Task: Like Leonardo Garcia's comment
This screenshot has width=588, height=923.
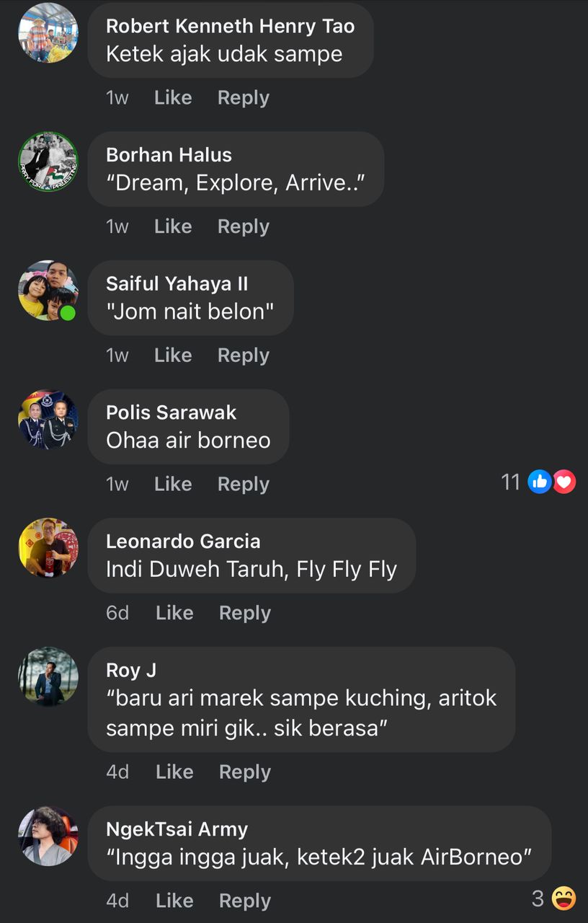Action: (174, 613)
